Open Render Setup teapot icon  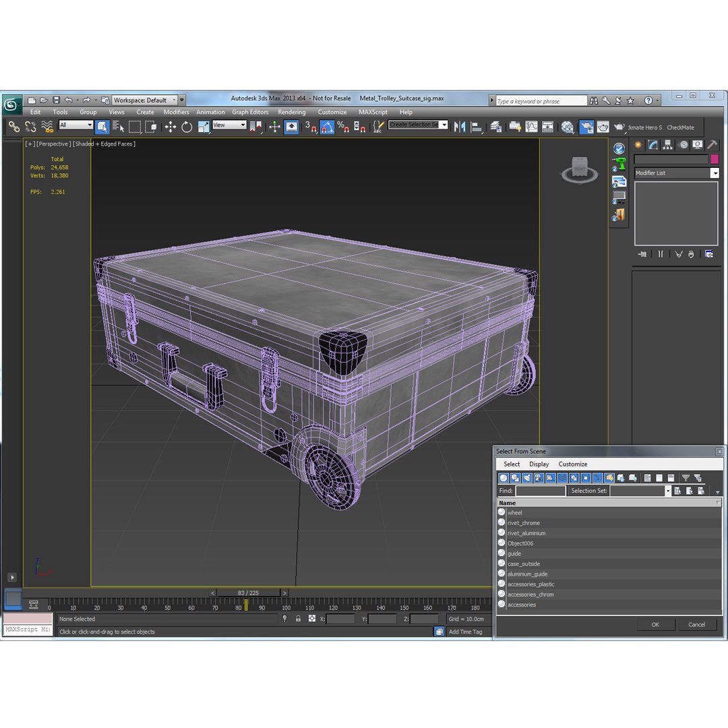pyautogui.click(x=586, y=126)
